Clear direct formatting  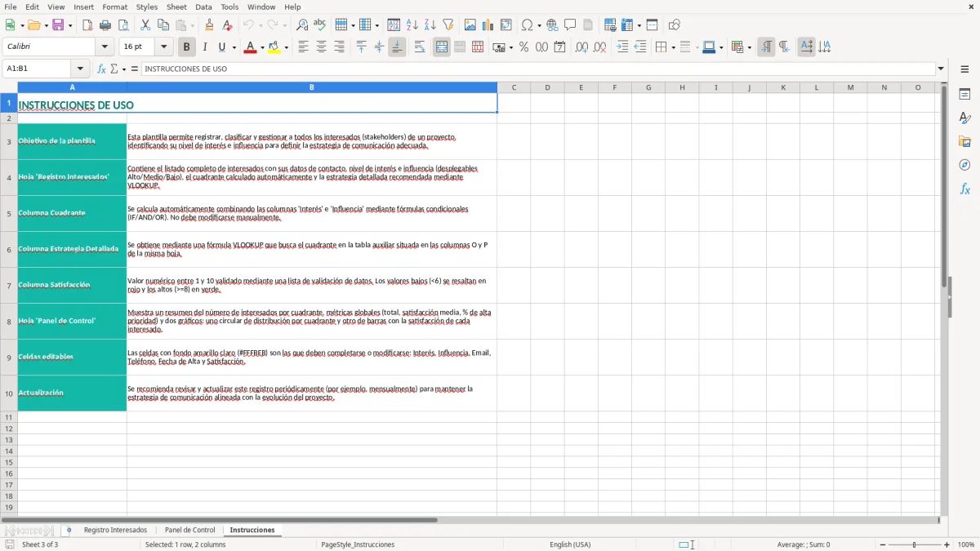coord(227,25)
